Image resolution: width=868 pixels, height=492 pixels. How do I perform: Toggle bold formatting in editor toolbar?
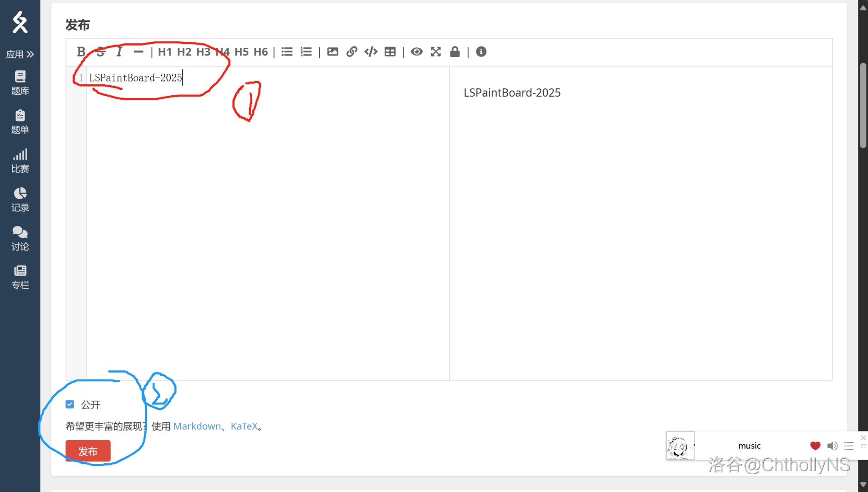click(x=81, y=52)
